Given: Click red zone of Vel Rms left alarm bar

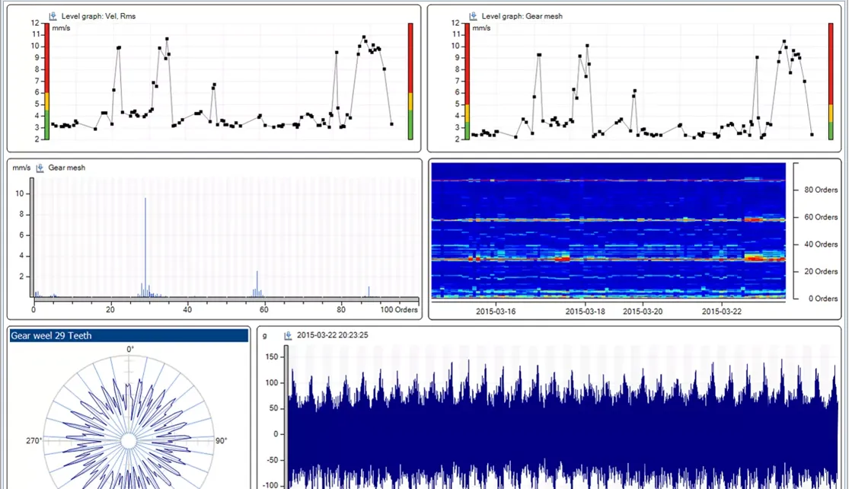Looking at the screenshot, I should pos(46,57).
